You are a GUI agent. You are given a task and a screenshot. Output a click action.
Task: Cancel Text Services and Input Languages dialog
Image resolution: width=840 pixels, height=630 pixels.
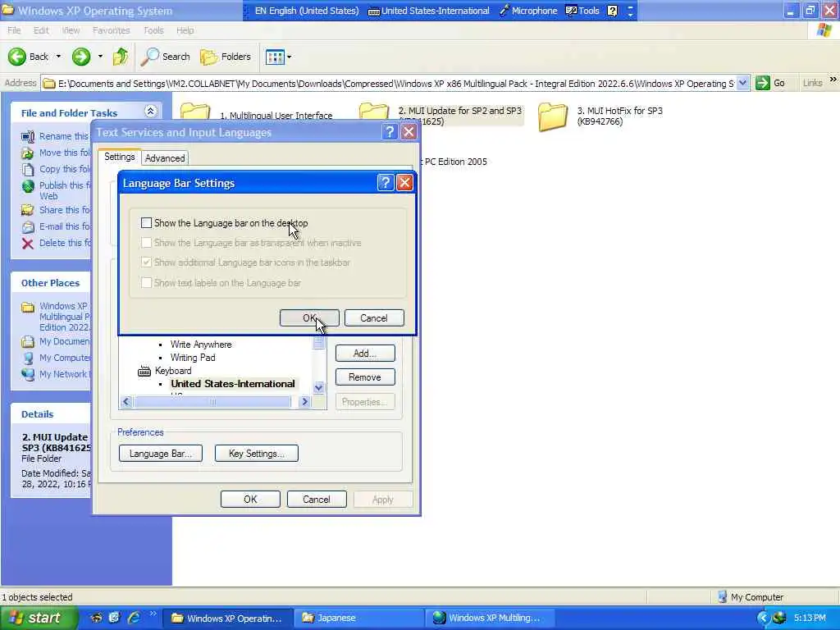click(x=317, y=500)
